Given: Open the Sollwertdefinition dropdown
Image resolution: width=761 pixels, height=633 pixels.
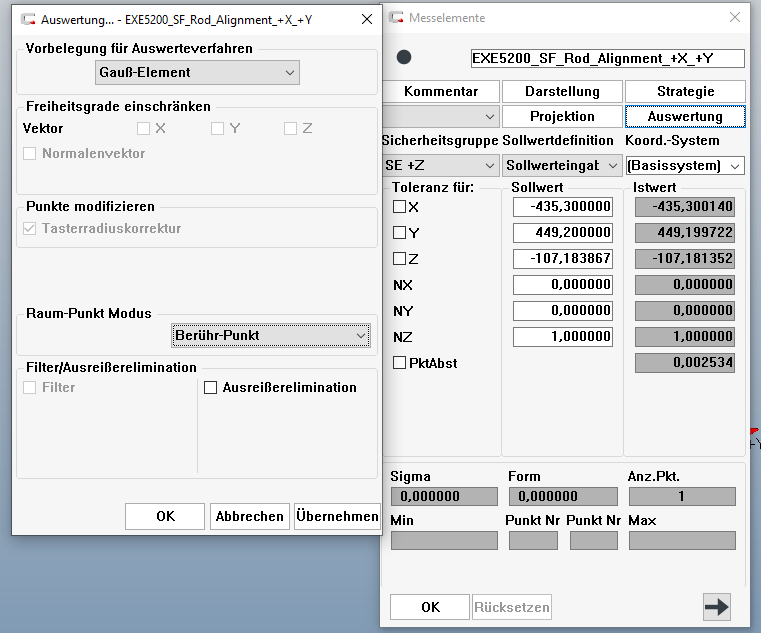Looking at the screenshot, I should pyautogui.click(x=560, y=165).
